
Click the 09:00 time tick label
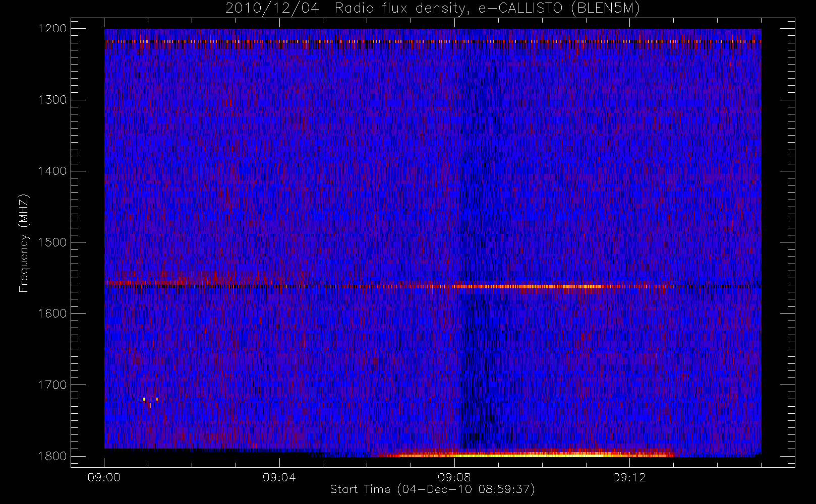pyautogui.click(x=104, y=477)
